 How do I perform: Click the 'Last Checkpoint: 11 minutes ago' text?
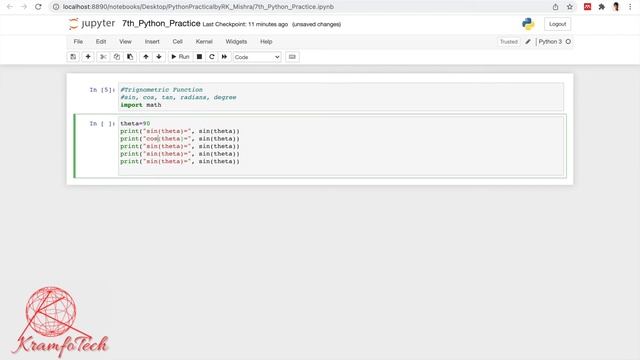click(245, 24)
